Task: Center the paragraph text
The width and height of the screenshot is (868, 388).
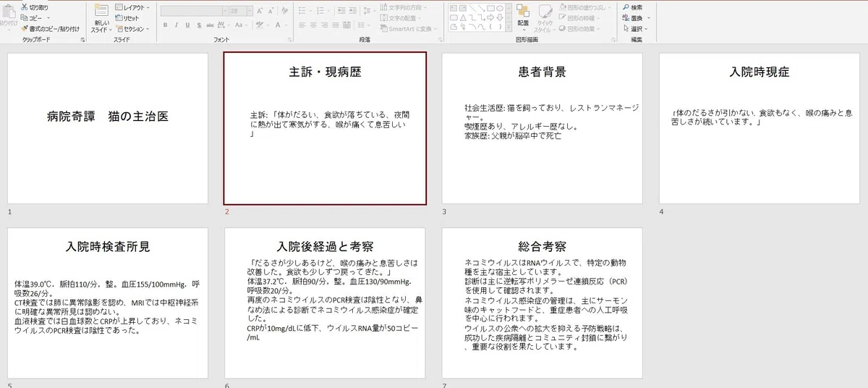Action: click(x=313, y=25)
